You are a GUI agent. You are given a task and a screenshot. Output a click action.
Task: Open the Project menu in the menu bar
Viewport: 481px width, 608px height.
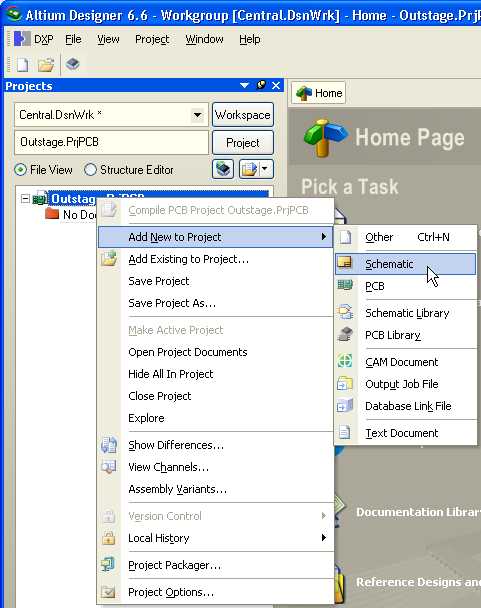click(152, 39)
